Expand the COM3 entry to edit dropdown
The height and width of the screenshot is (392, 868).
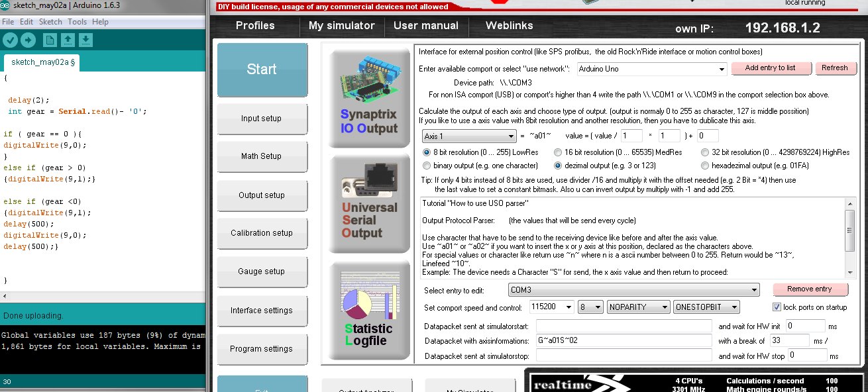click(753, 290)
